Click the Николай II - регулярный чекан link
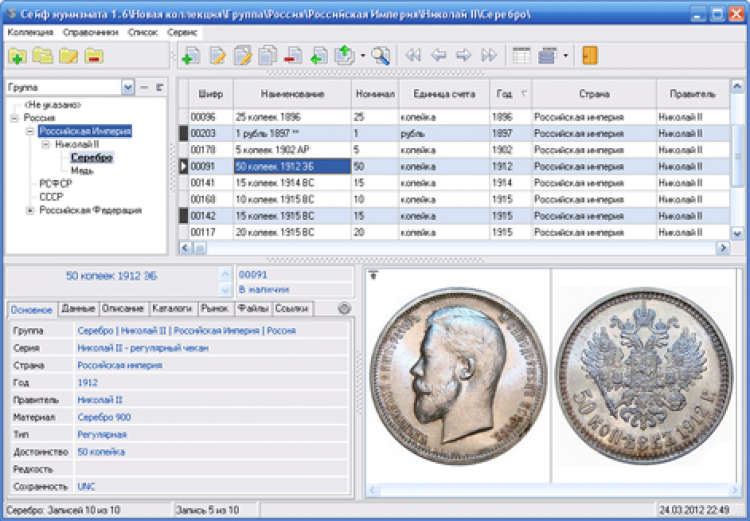The image size is (750, 521). coord(143,348)
